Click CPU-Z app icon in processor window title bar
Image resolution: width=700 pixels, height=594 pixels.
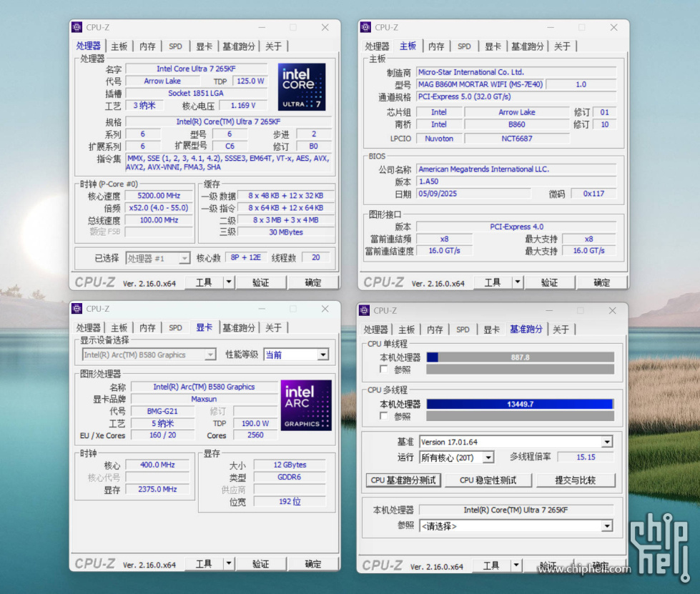tap(77, 27)
